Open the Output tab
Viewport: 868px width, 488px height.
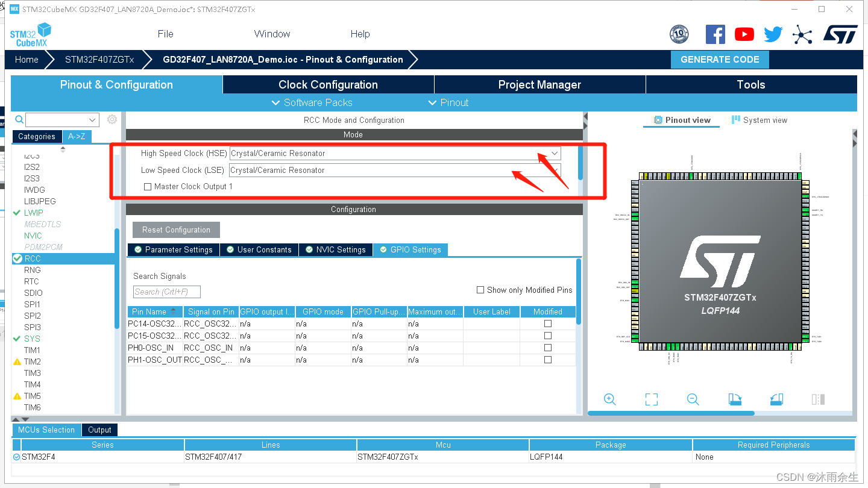[99, 430]
